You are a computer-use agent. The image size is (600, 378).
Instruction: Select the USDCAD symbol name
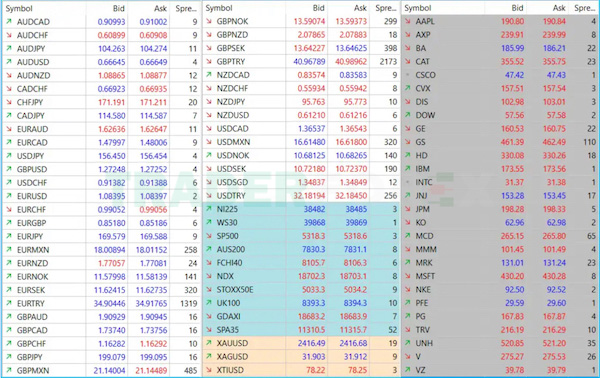[233, 129]
